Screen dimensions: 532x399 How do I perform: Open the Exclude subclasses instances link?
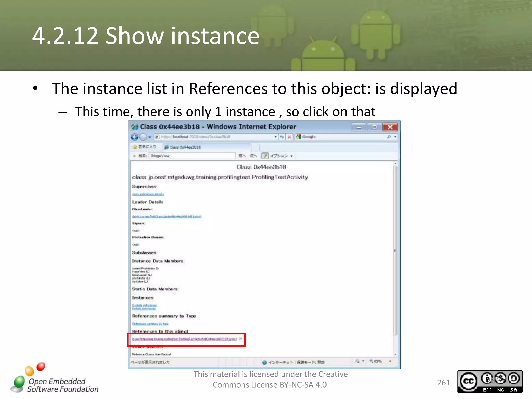144,305
